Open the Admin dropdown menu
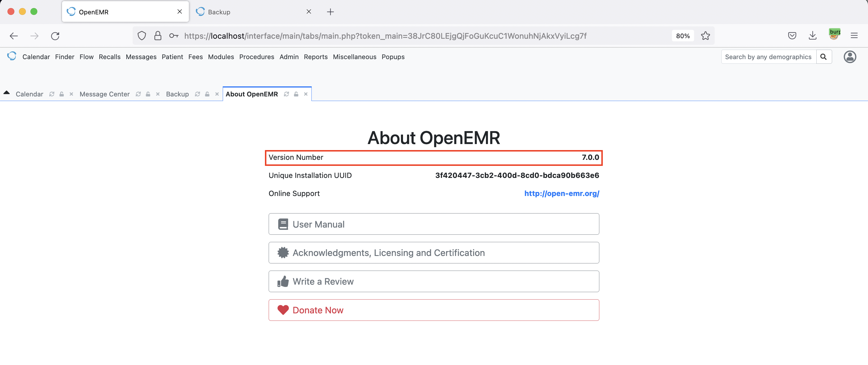This screenshot has width=868, height=365. tap(289, 57)
